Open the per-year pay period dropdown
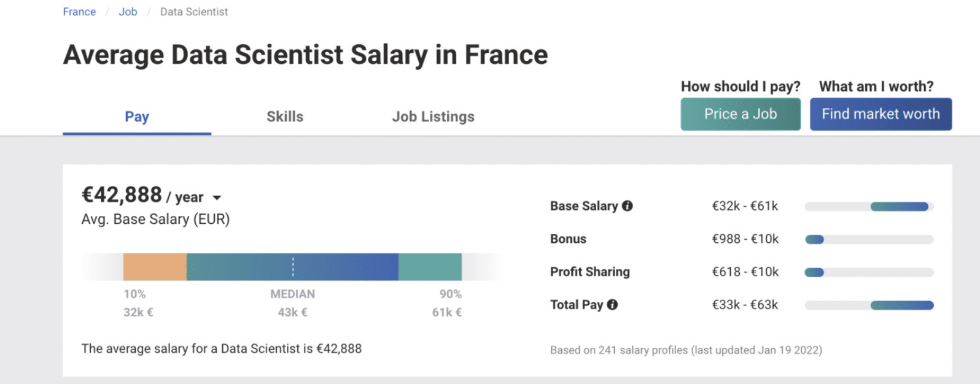980x384 pixels. tap(217, 198)
